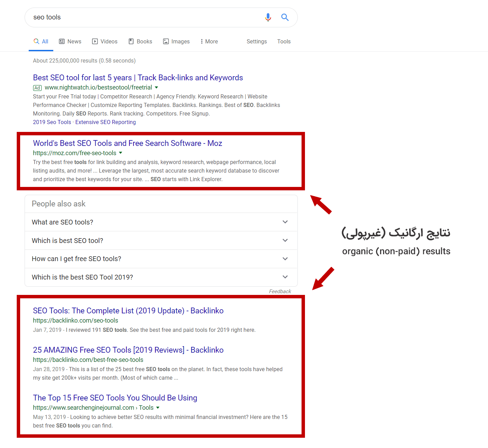Open 'Best SEO tool for last 5 years' ad
The image size is (488, 448).
click(x=138, y=78)
